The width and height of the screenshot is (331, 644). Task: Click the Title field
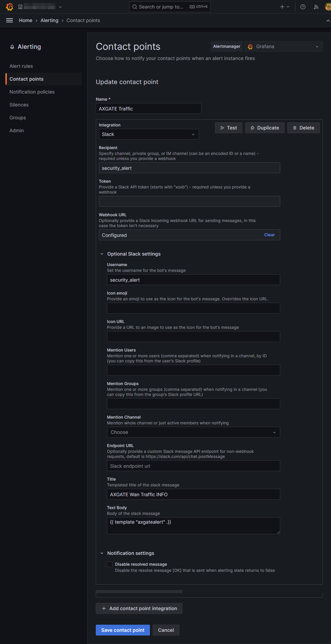(x=194, y=494)
